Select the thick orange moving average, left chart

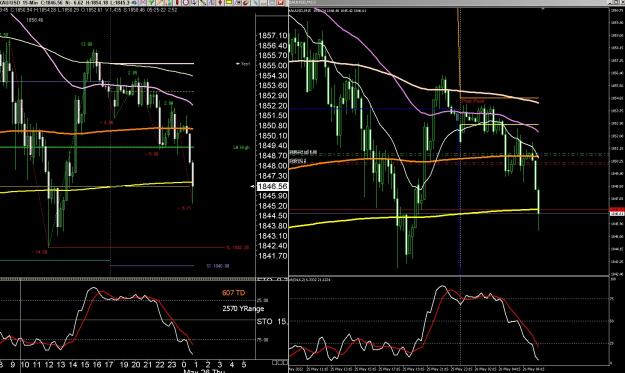[96, 131]
